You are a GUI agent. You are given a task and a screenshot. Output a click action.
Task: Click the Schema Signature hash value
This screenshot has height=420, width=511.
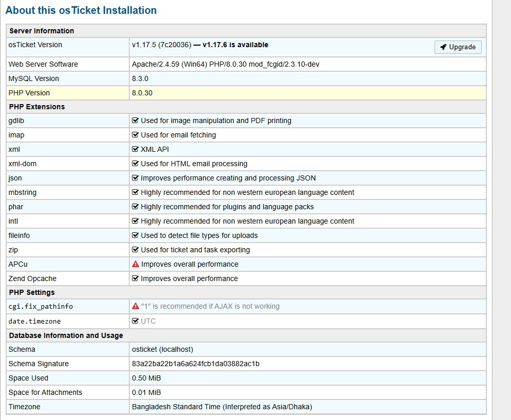[x=195, y=364]
